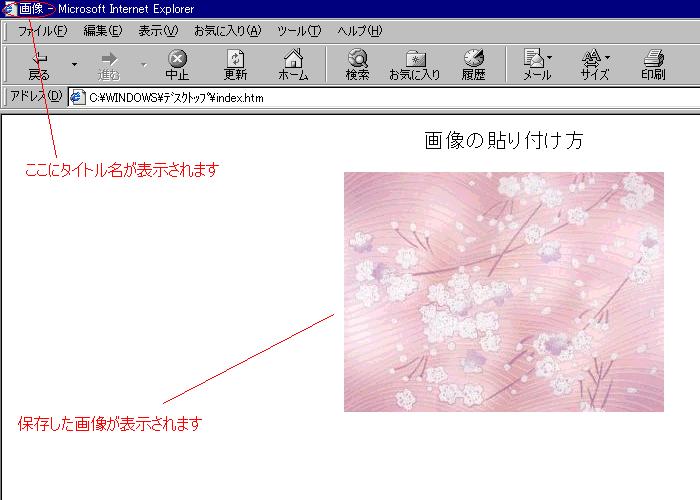This screenshot has height=500, width=700.
Task: Open the Tools (ツール) menu
Action: coord(299,31)
